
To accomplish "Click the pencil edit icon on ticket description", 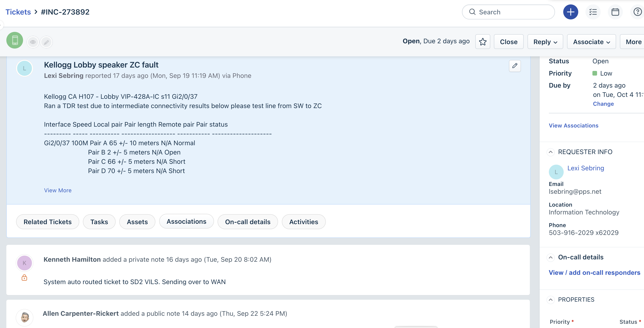I will 514,66.
